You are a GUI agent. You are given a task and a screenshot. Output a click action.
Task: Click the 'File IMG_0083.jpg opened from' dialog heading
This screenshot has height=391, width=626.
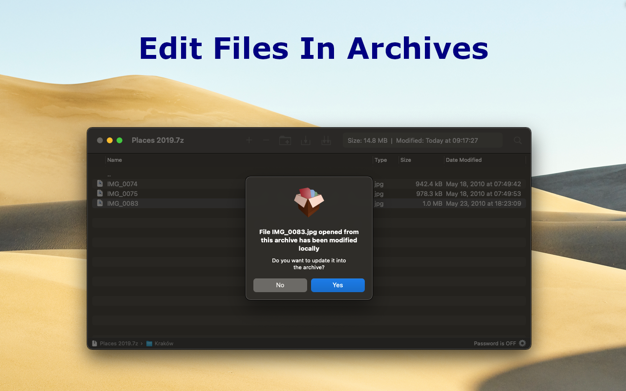tap(309, 240)
